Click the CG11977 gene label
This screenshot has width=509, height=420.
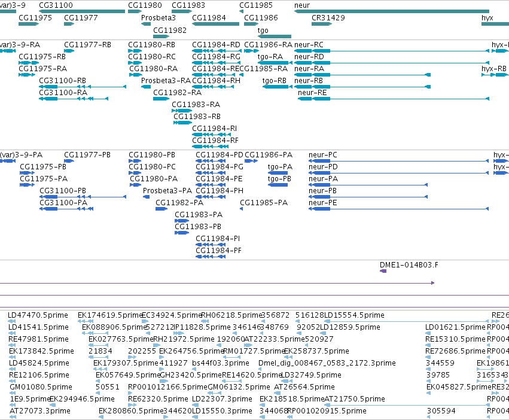(81, 17)
